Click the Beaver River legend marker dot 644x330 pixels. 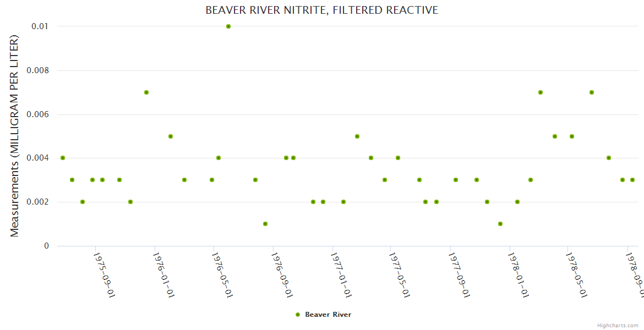pyautogui.click(x=298, y=315)
